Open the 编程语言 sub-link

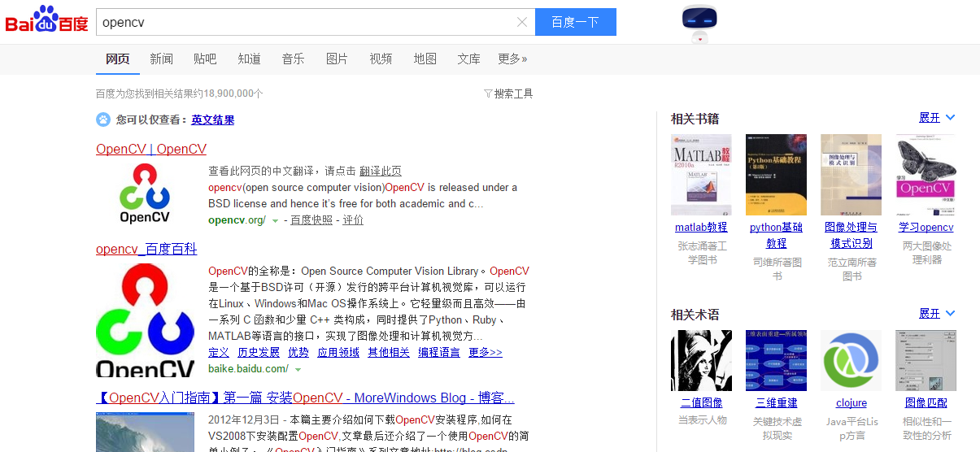[439, 353]
